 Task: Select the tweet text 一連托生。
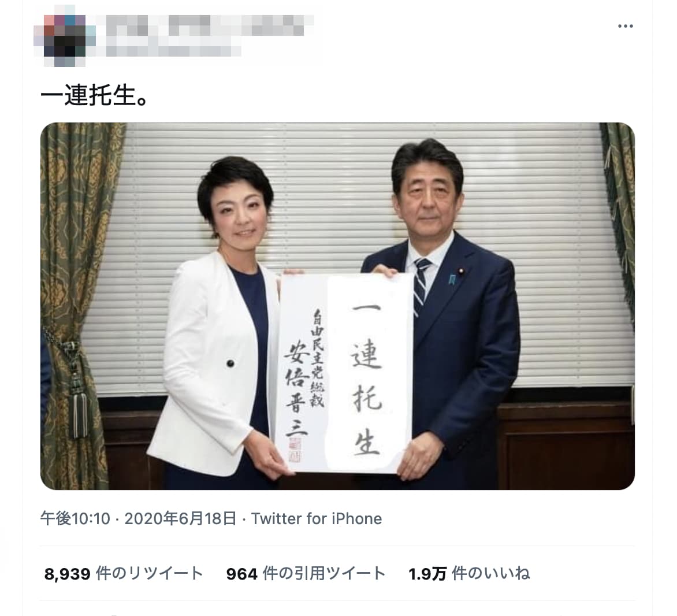[95, 96]
